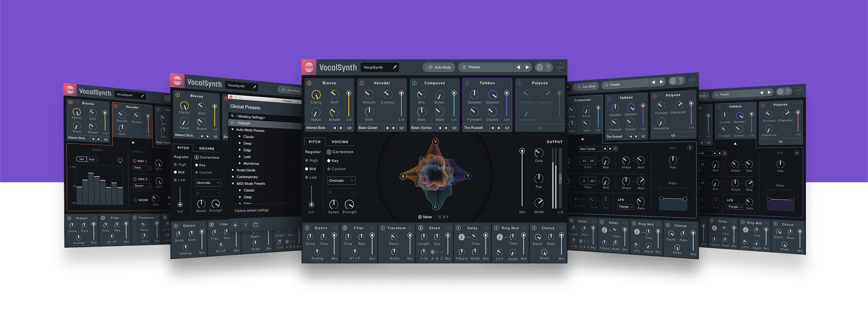Close the Mix panel X in the right window
Viewport: 868px width, 325px height.
click(690, 148)
